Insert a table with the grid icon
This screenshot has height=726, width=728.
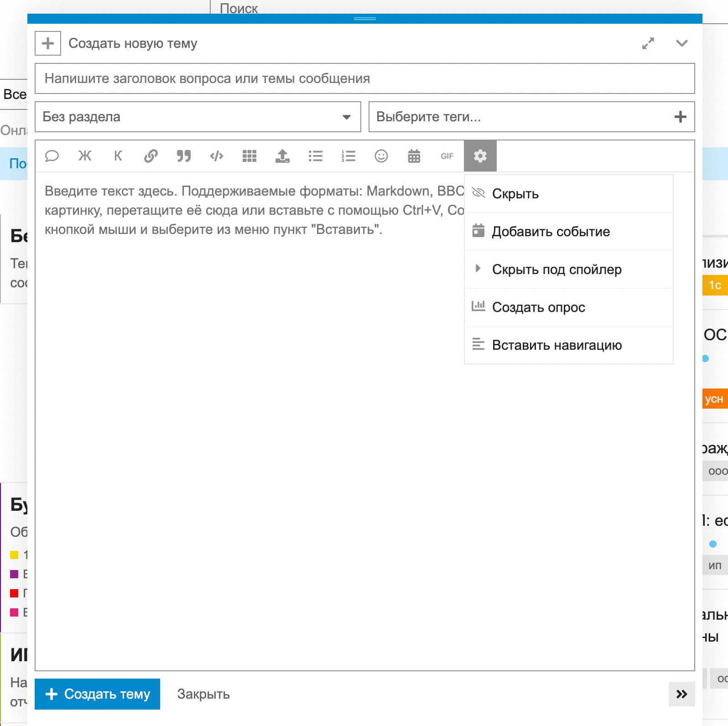pyautogui.click(x=250, y=156)
